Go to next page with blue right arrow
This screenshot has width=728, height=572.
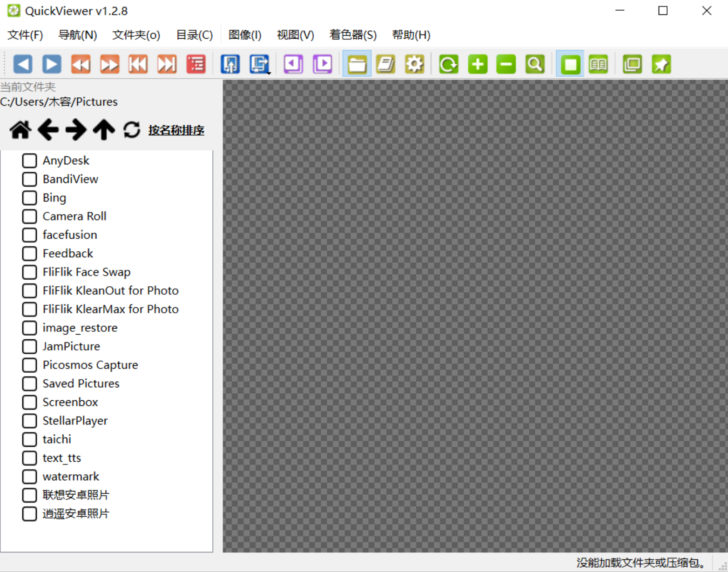coord(52,64)
